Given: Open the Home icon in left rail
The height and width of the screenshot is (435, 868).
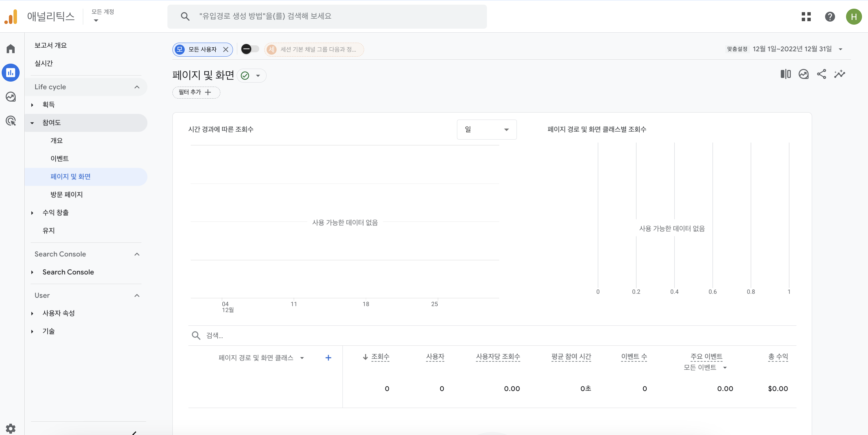Looking at the screenshot, I should [10, 49].
